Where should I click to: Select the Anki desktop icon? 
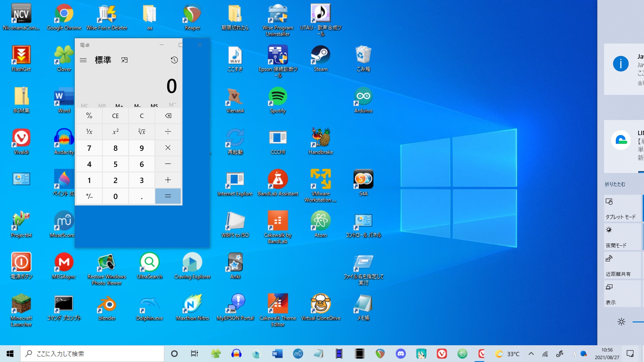[235, 266]
